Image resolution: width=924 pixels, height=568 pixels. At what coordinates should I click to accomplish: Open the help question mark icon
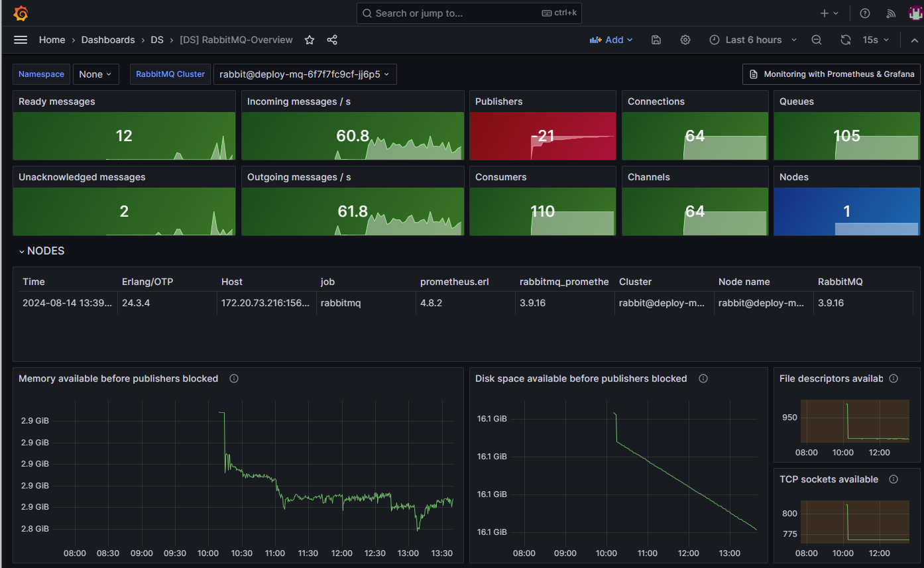tap(864, 13)
